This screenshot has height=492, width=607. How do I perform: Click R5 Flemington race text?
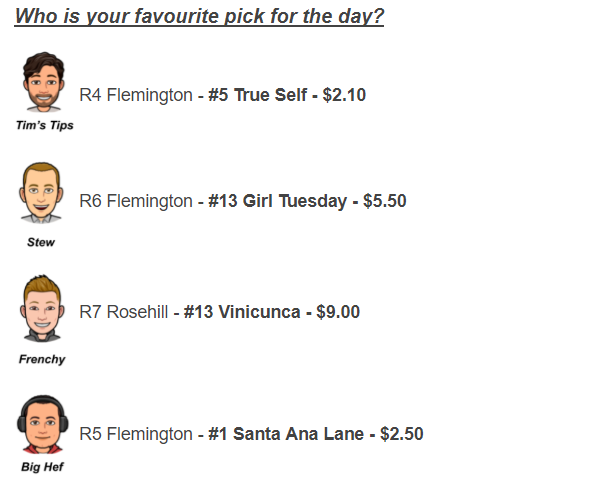(136, 434)
